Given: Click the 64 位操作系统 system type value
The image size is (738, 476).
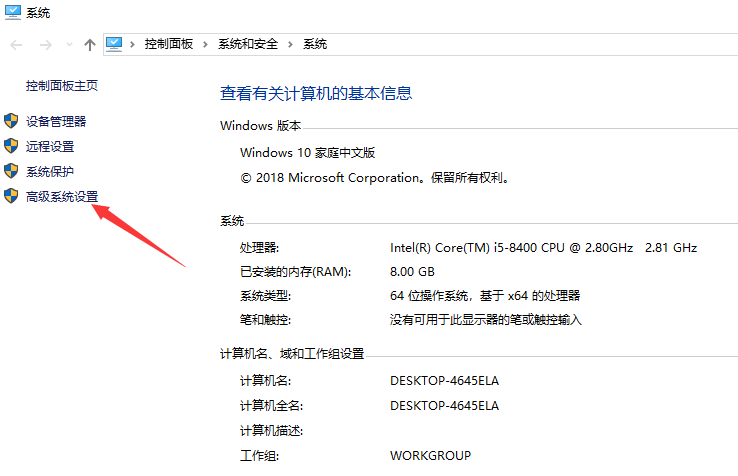Looking at the screenshot, I should pyautogui.click(x=485, y=296).
